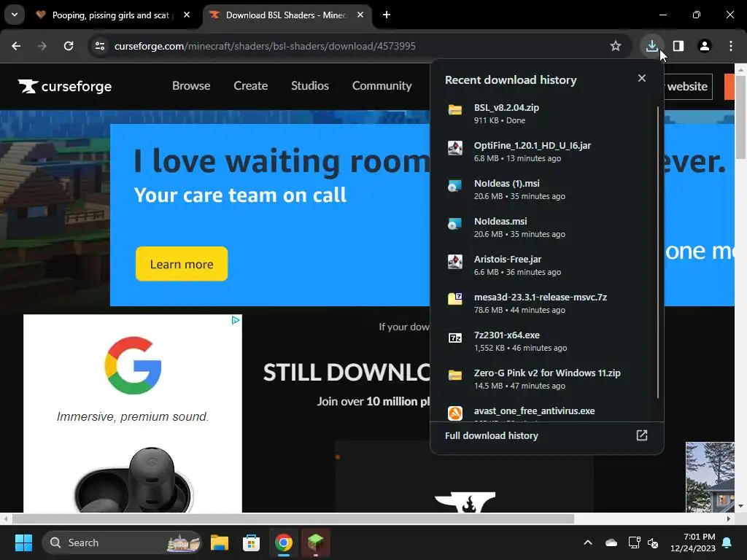Screen dimensions: 747x560
Task: Open NoIdeas (1).msi download entry
Action: point(543,189)
